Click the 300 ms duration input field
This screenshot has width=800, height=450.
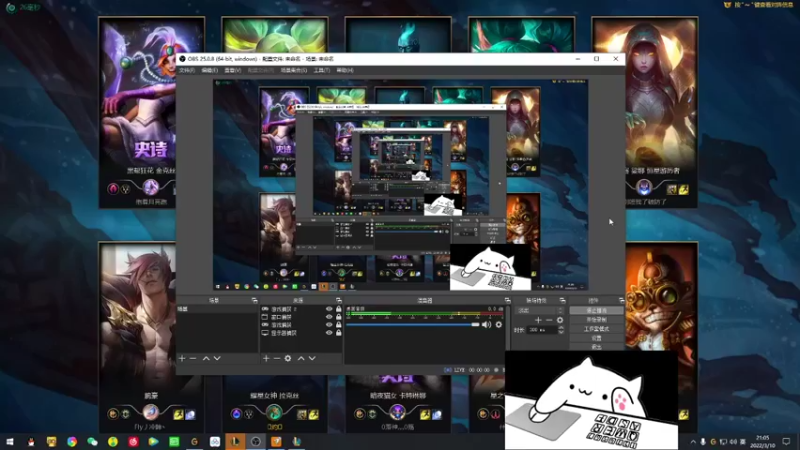click(541, 330)
